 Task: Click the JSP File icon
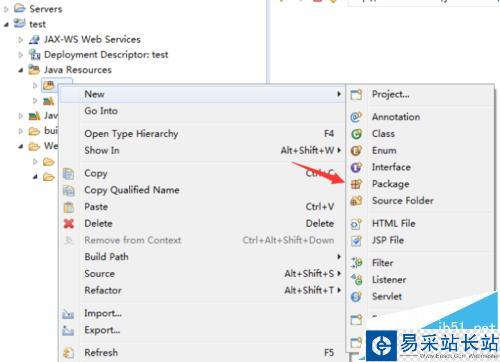coord(356,240)
